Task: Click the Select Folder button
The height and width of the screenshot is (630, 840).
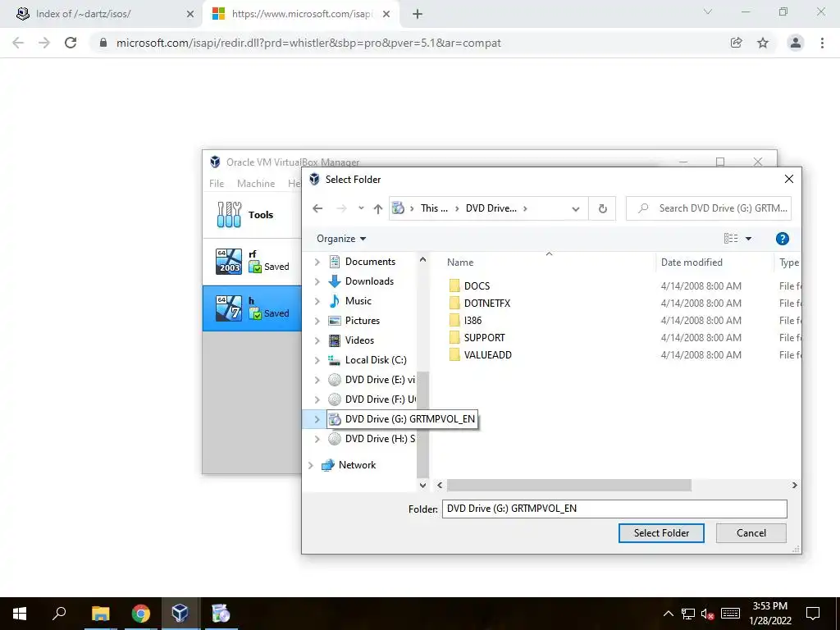Action: point(661,533)
